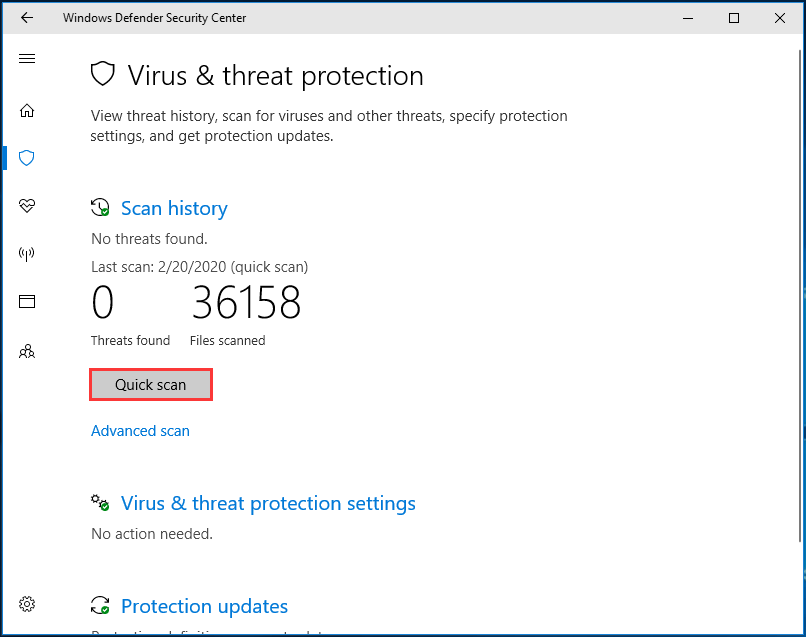The width and height of the screenshot is (806, 637).
Task: Open the Scan history link
Action: click(174, 208)
